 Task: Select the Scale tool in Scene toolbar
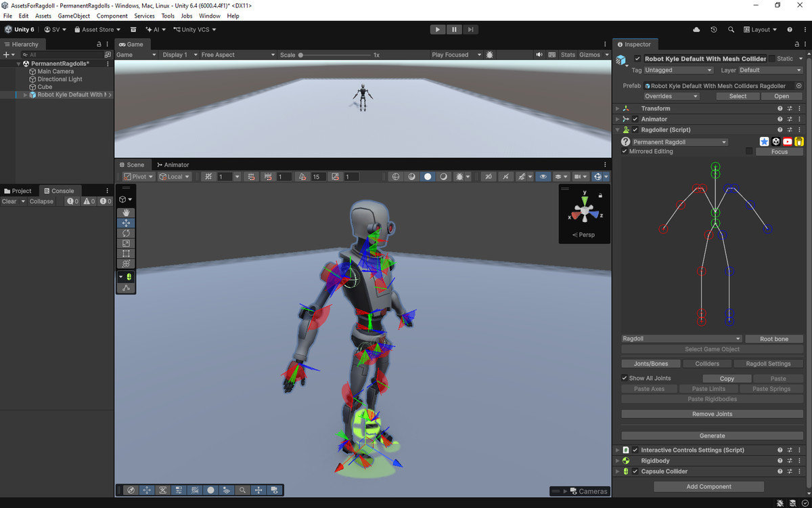[126, 243]
